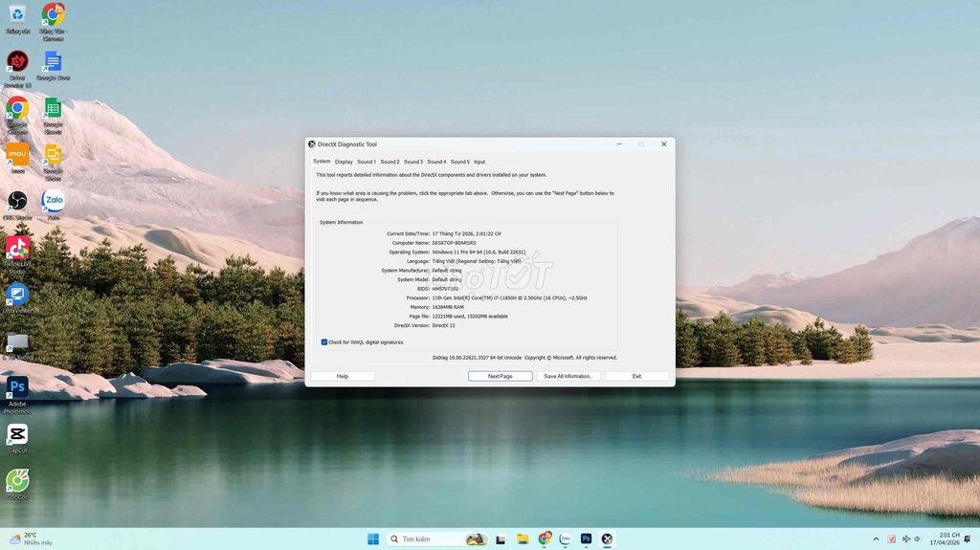
Task: Switch to the Display tab
Action: tap(344, 162)
